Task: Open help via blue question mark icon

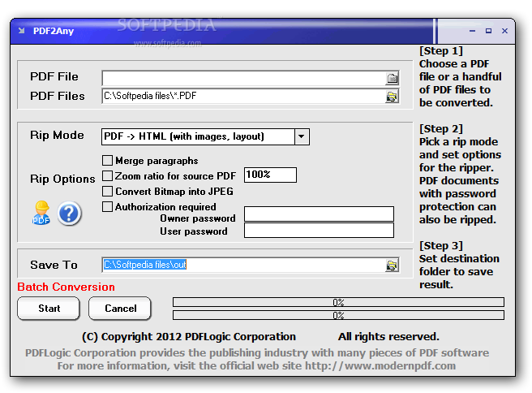Action: pos(69,214)
